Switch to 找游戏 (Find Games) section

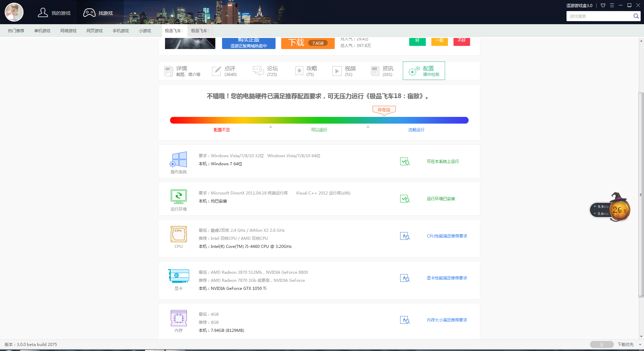(x=98, y=13)
